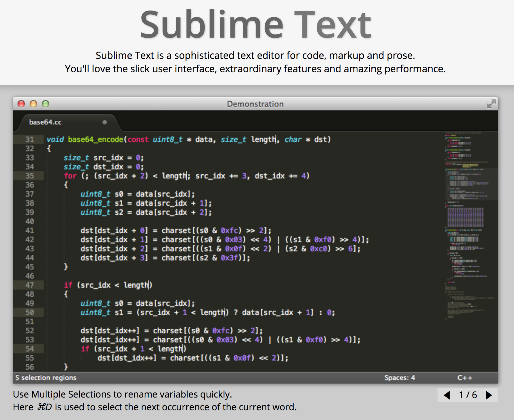This screenshot has width=514, height=420.
Task: Click the '5 selection regions' status text
Action: pos(46,378)
